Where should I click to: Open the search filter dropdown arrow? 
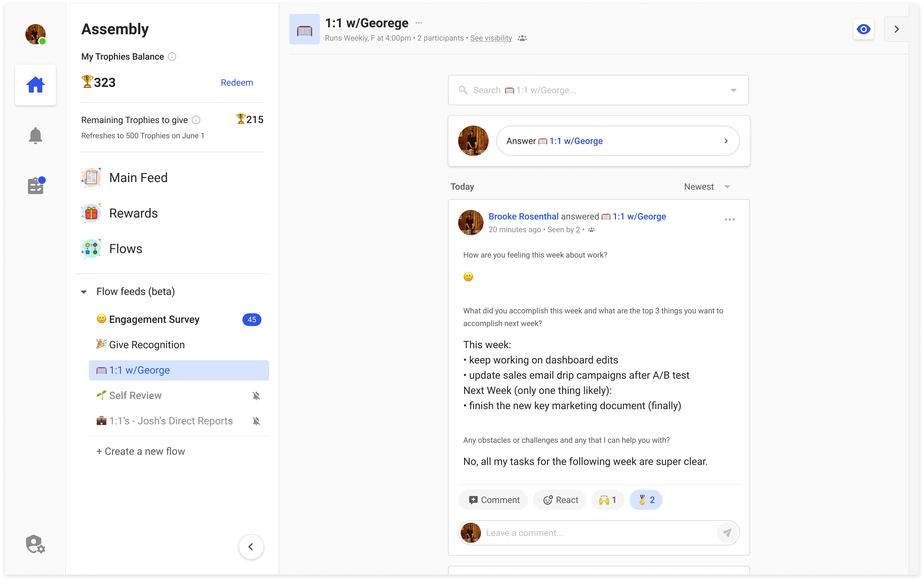click(x=733, y=90)
